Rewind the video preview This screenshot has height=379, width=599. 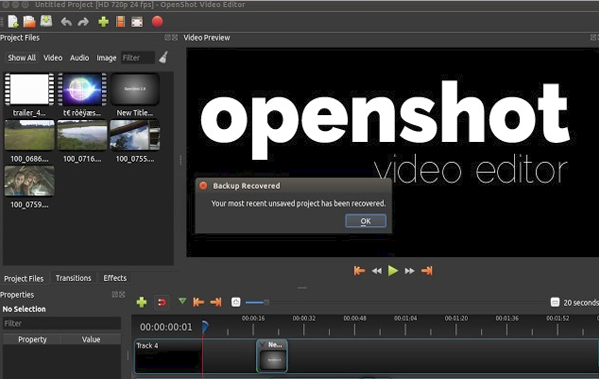pos(377,271)
